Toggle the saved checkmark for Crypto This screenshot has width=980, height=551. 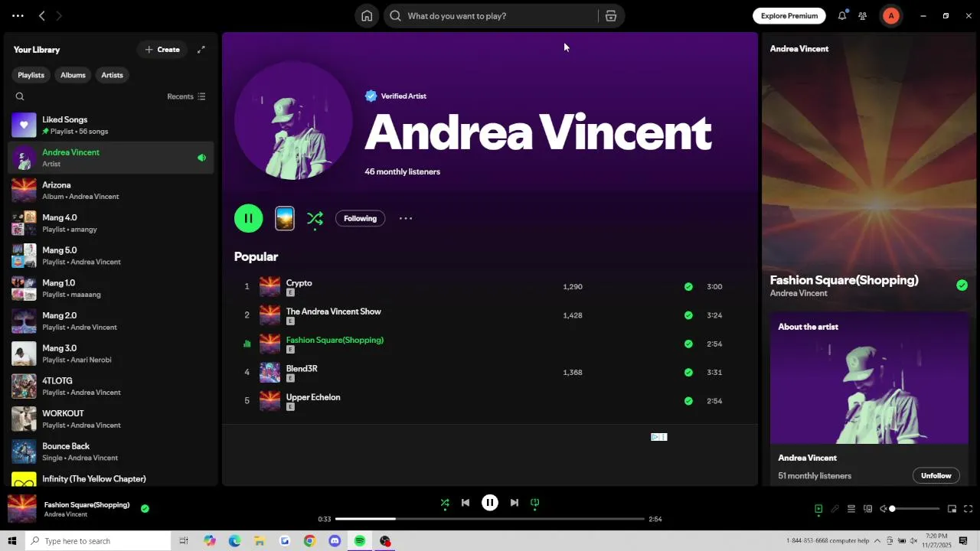point(688,287)
